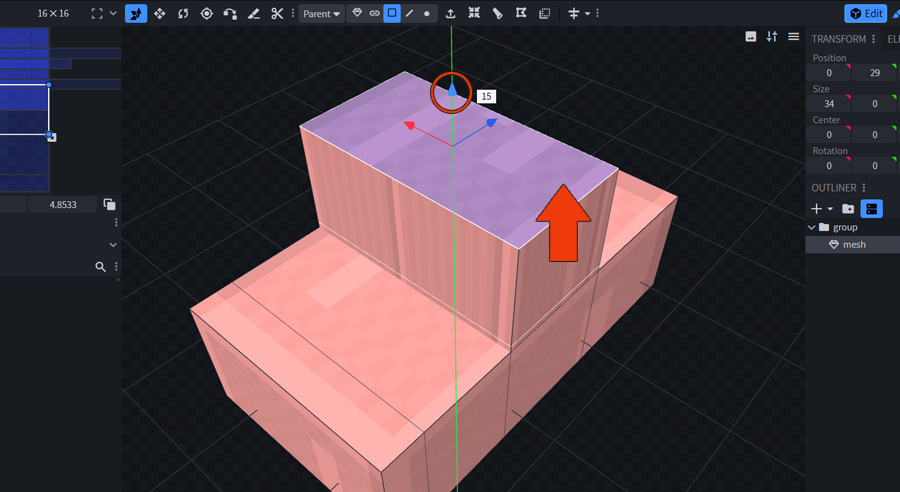The height and width of the screenshot is (492, 900).
Task: Toggle face selection mode
Action: [x=392, y=14]
